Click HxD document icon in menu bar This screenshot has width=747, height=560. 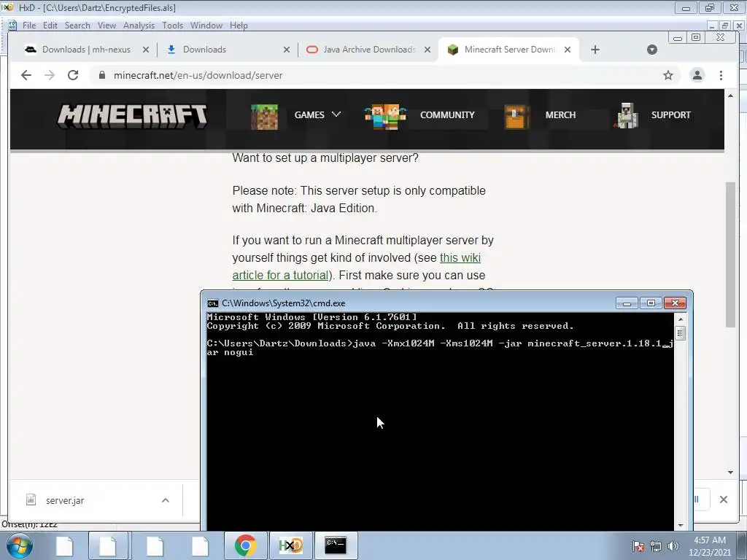pos(12,26)
